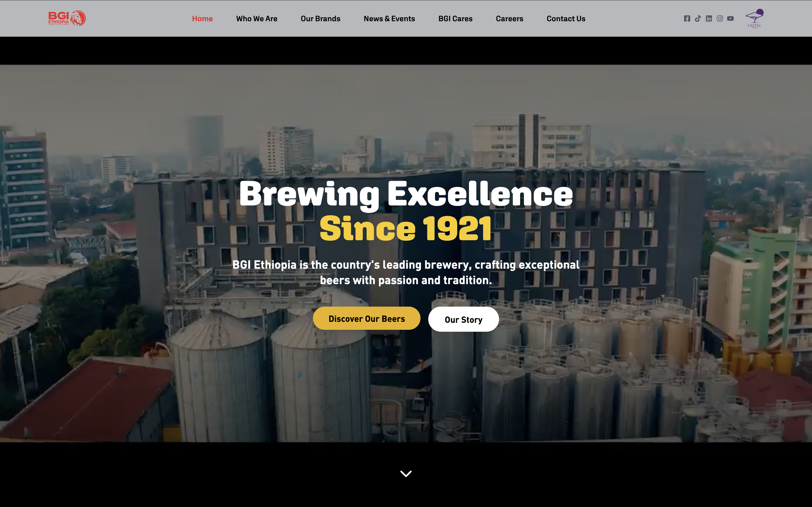Open the BGI Cares menu
The height and width of the screenshot is (507, 812).
coord(455,19)
